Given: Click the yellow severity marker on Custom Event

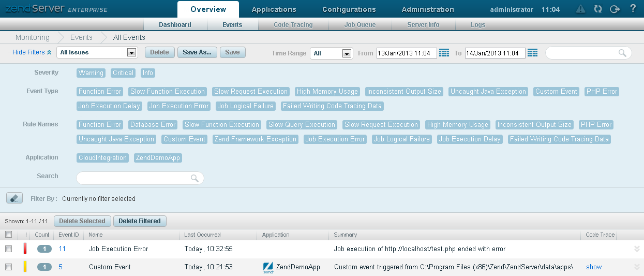Looking at the screenshot, I should pyautogui.click(x=25, y=267).
